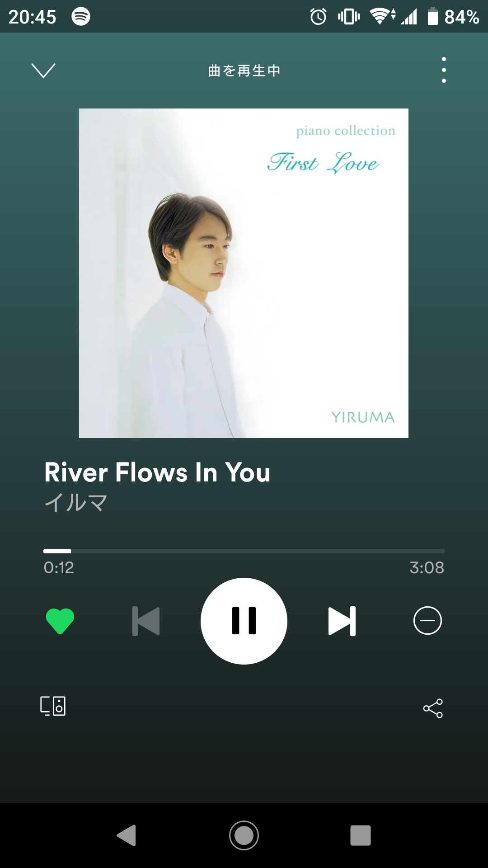488x868 pixels.
Task: Tap the 3:08 total duration label
Action: coord(427,568)
